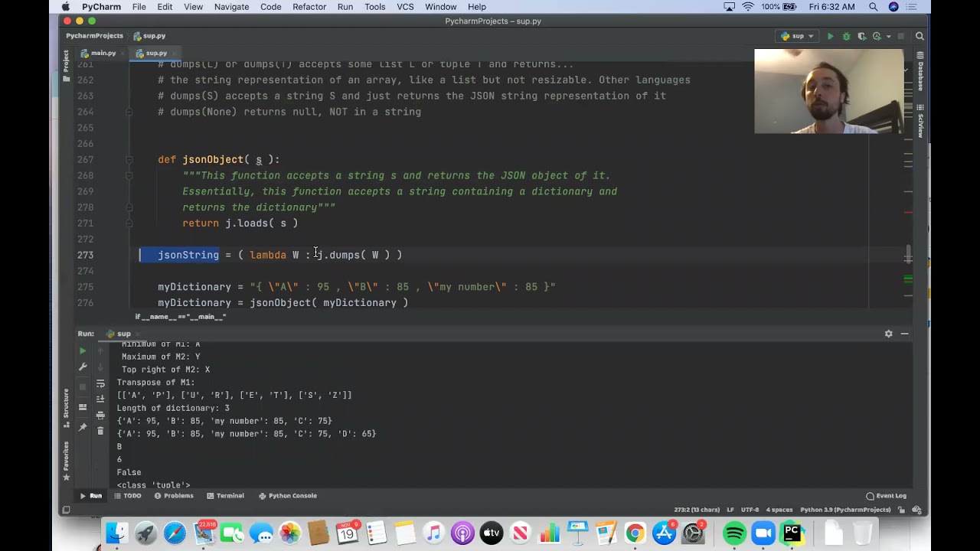This screenshot has width=980, height=551.
Task: Open Finder from the Dock
Action: pyautogui.click(x=117, y=533)
